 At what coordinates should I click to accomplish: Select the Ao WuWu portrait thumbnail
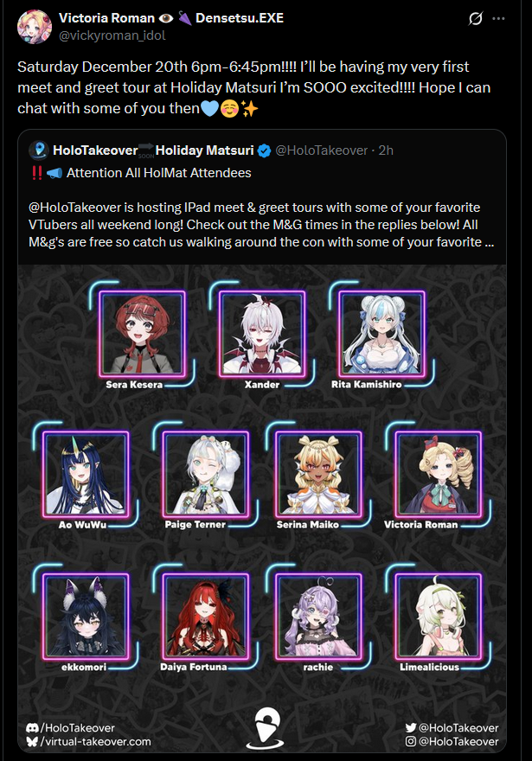(86, 474)
